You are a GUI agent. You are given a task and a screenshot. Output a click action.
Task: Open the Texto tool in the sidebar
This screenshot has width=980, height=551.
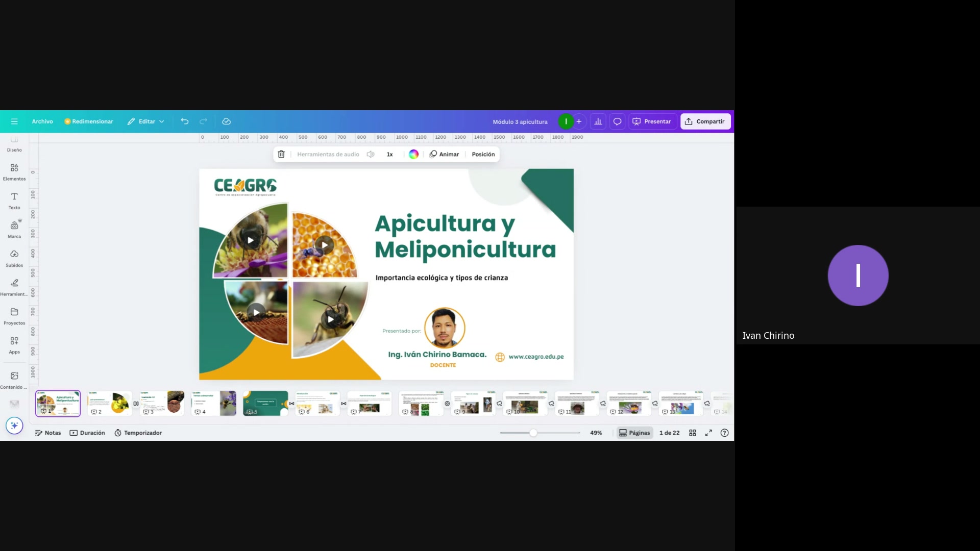[14, 201]
